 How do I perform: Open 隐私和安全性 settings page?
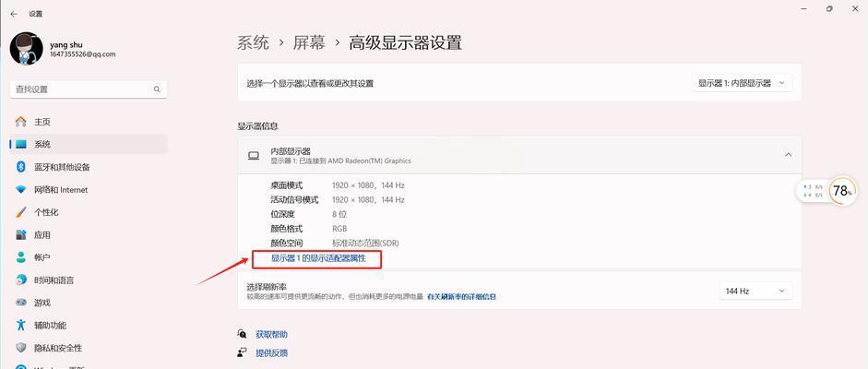(89, 348)
